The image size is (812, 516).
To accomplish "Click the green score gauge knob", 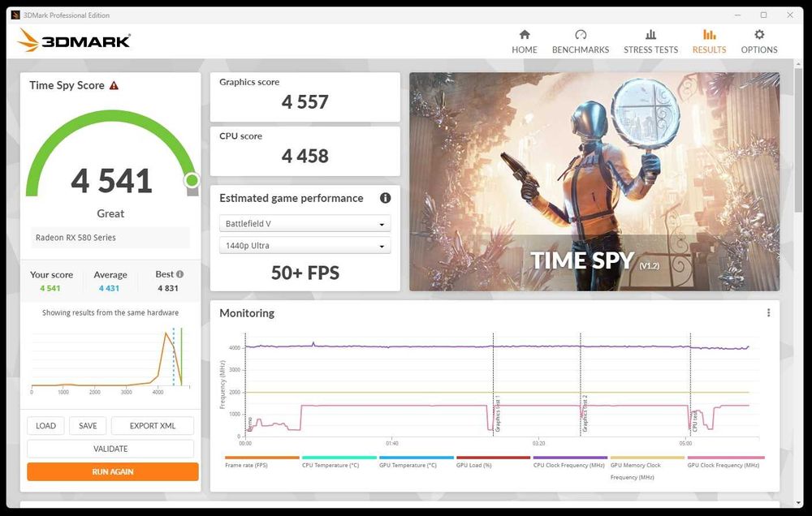I will click(x=192, y=180).
